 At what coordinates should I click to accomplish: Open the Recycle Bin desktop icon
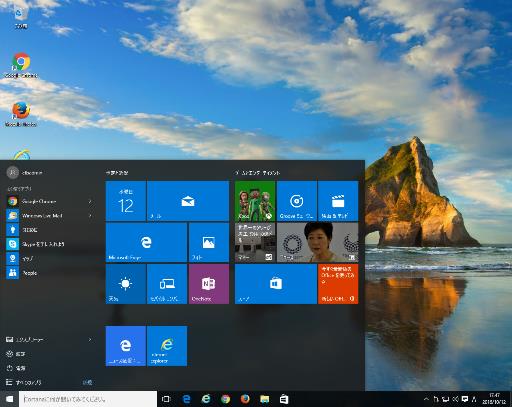point(20,17)
